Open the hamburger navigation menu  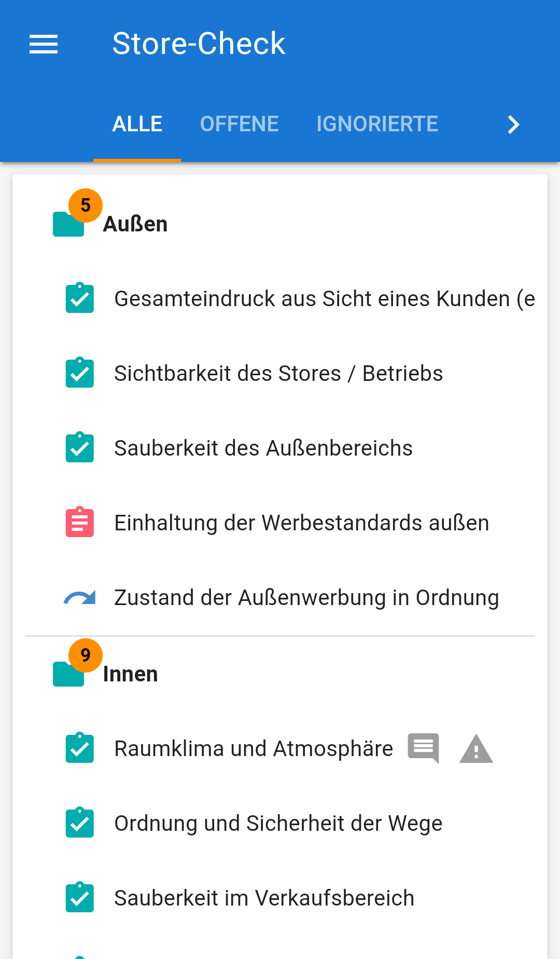coord(44,44)
